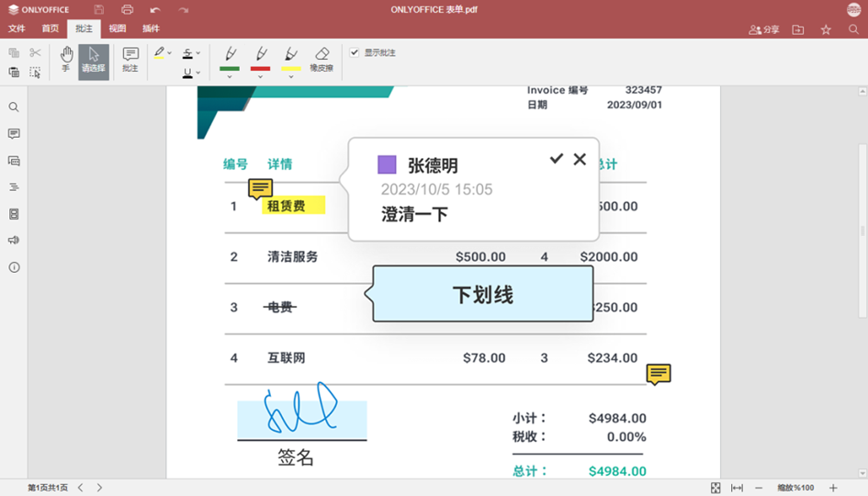This screenshot has width=868, height=496.
Task: Open the Search panel in left sidebar
Action: [14, 107]
